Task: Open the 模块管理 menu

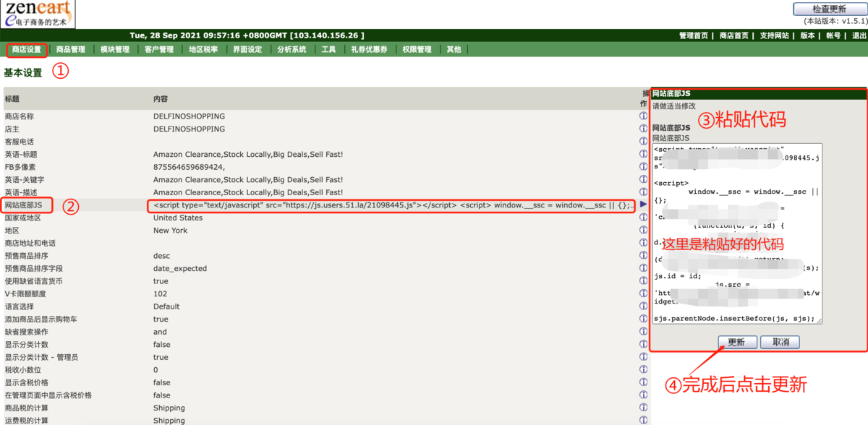Action: click(x=115, y=50)
